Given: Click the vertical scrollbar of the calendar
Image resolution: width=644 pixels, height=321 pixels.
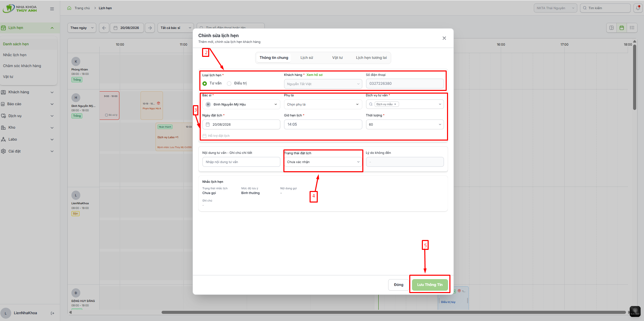Looking at the screenshot, I should [x=634, y=78].
